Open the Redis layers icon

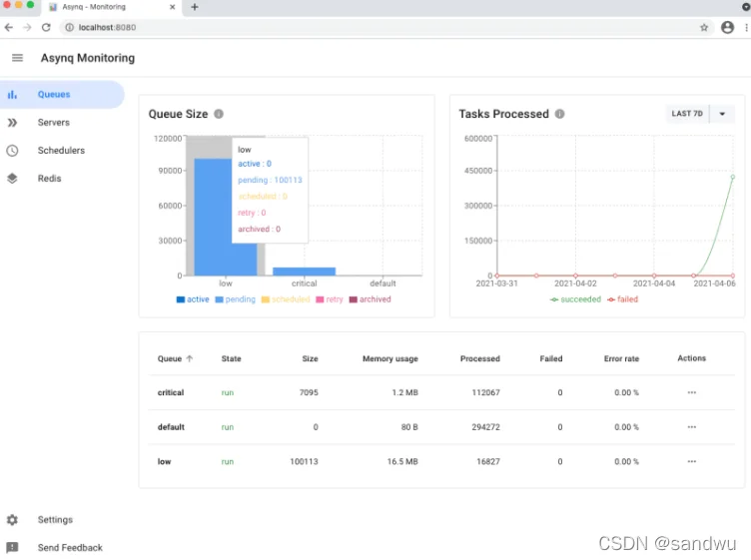[12, 179]
